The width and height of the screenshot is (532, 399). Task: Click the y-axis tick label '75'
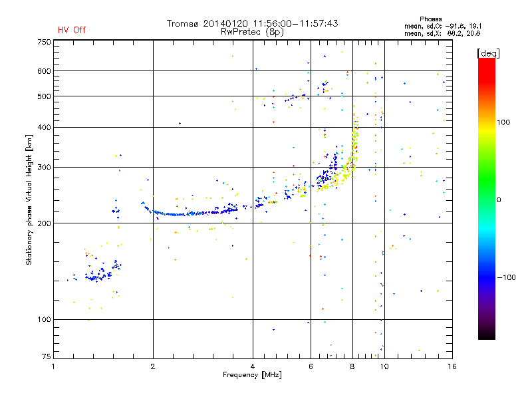pyautogui.click(x=47, y=356)
